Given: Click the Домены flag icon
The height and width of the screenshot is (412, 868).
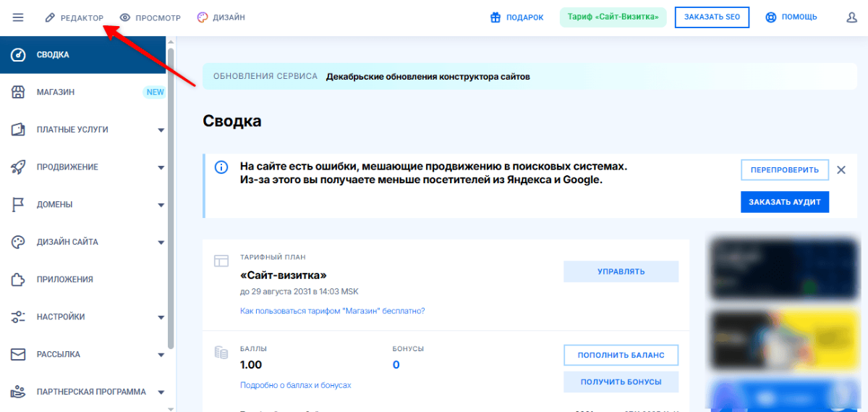Looking at the screenshot, I should pyautogui.click(x=19, y=205).
